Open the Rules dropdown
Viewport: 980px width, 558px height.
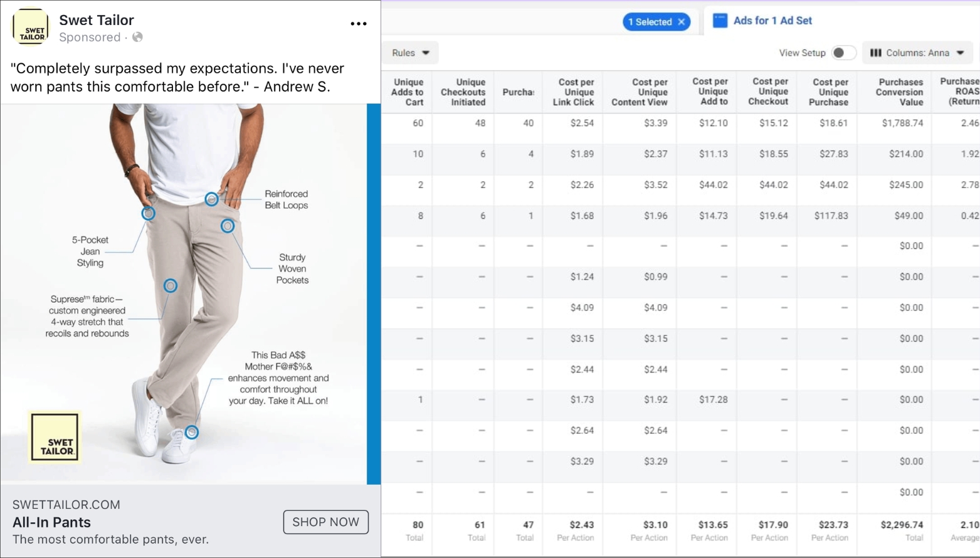(x=411, y=53)
